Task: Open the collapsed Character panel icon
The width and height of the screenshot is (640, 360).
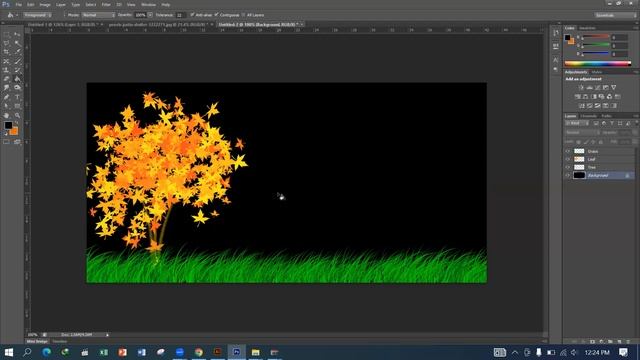Action: pyautogui.click(x=556, y=60)
